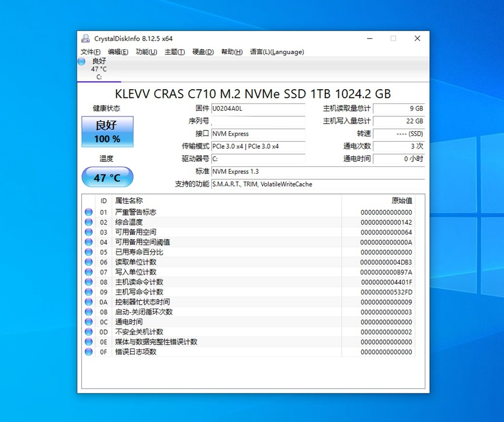This screenshot has height=422, width=504.
Task: Click the 属性名称 column header
Action: click(226, 201)
